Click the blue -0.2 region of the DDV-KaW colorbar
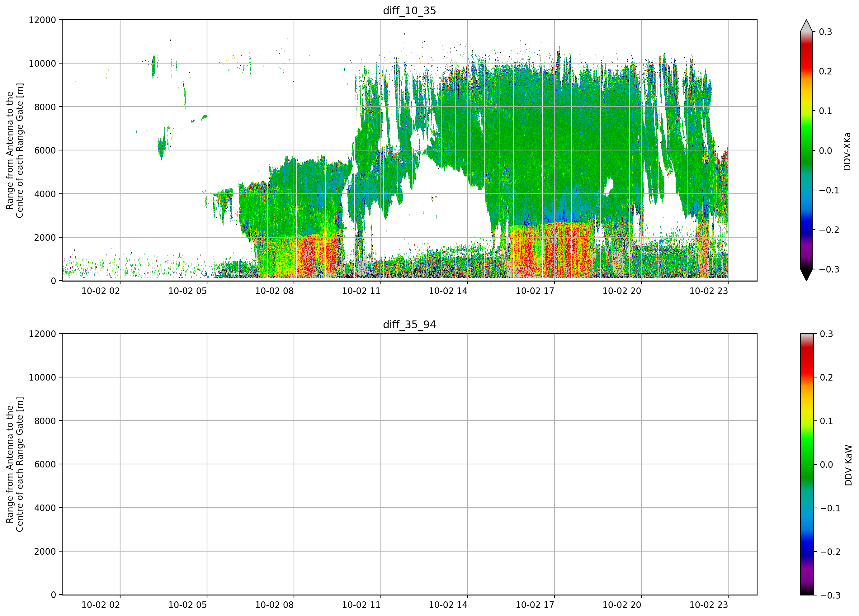 coord(807,551)
